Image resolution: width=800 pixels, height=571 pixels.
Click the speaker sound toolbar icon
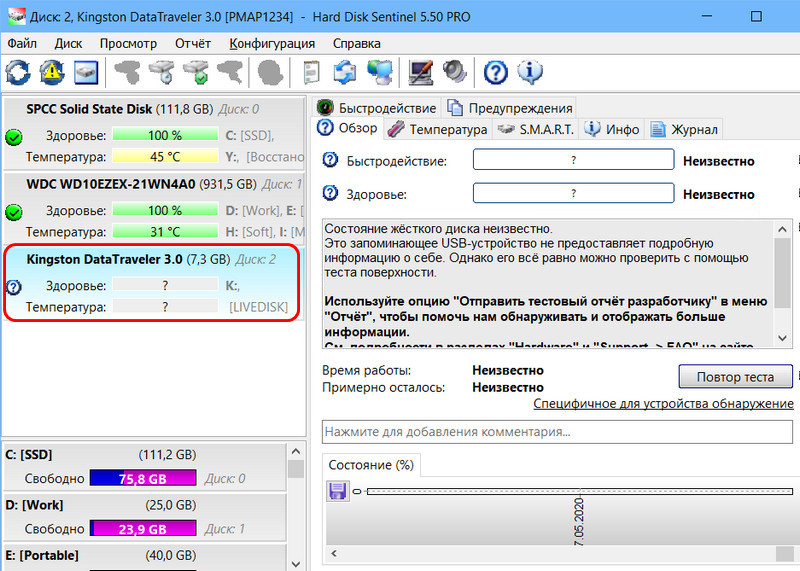(455, 72)
